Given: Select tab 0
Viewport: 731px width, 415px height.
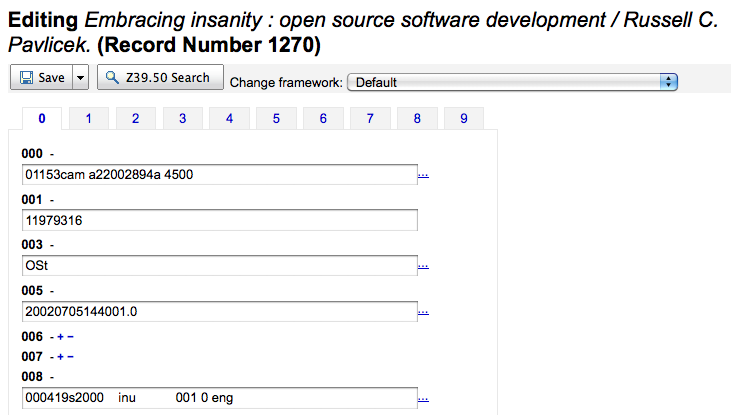Looking at the screenshot, I should click(x=42, y=119).
